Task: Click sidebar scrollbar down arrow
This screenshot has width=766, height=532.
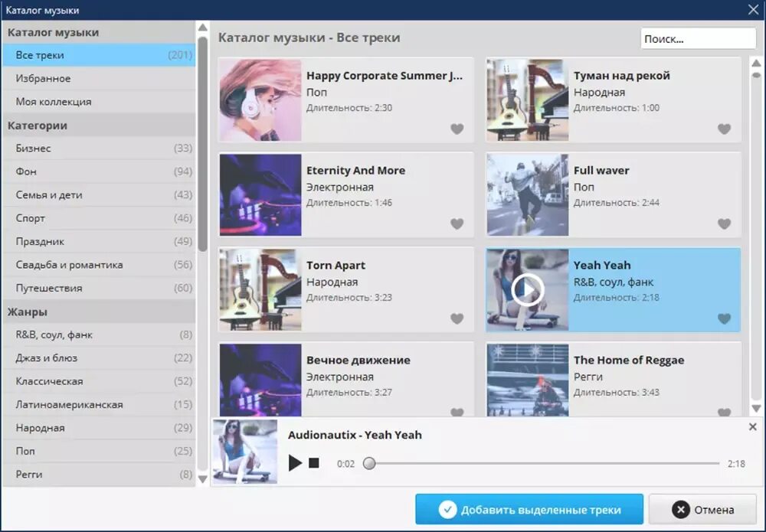Action: click(203, 479)
